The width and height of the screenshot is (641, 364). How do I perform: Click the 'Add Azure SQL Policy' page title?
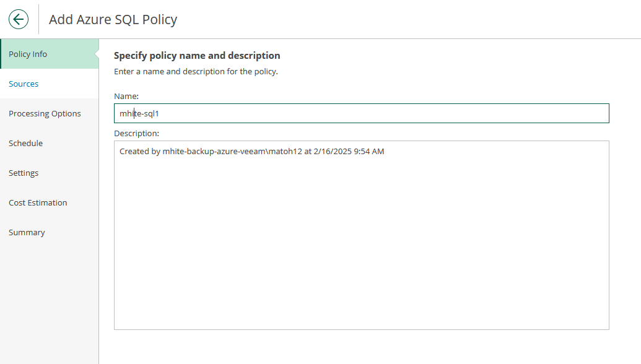coord(113,19)
